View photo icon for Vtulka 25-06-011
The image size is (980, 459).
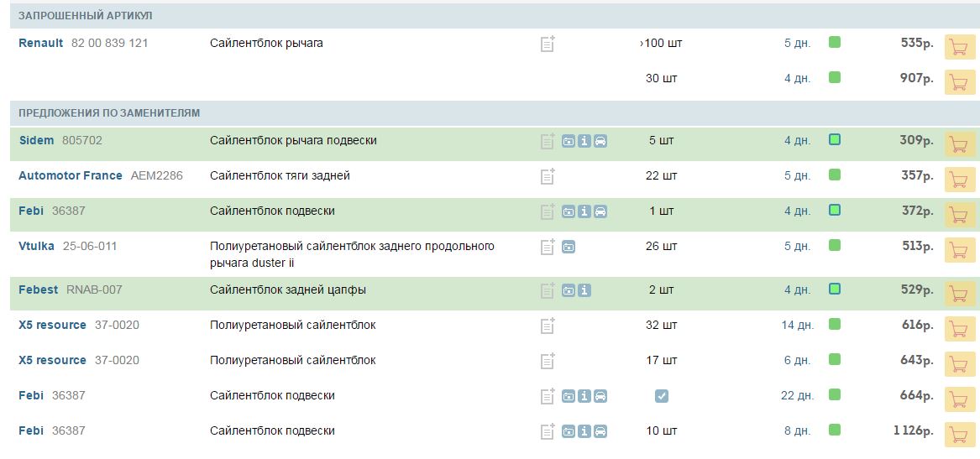569,248
